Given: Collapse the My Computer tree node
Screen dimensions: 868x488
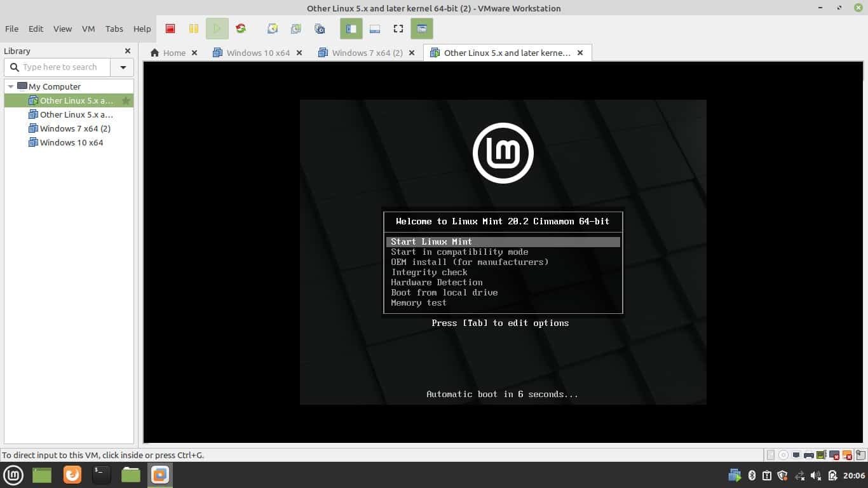Looking at the screenshot, I should click(x=11, y=86).
